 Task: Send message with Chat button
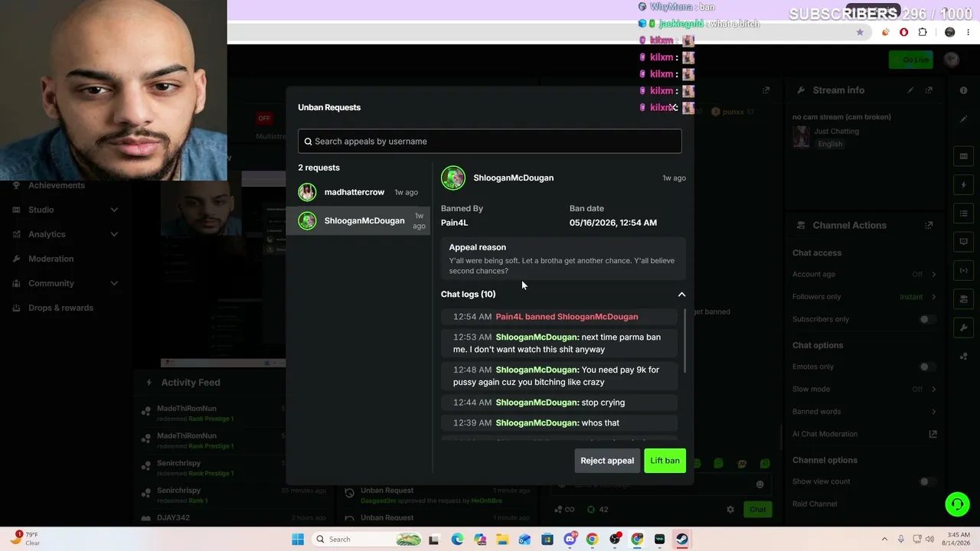[x=757, y=510]
